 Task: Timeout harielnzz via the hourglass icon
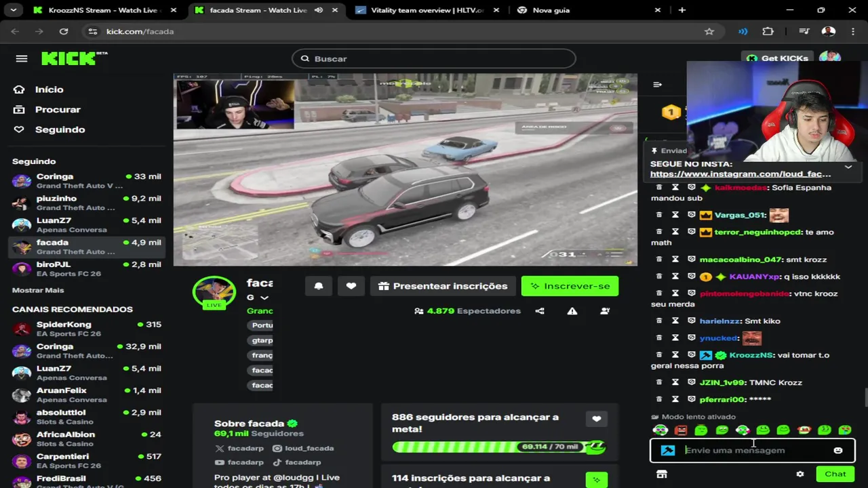pos(675,321)
